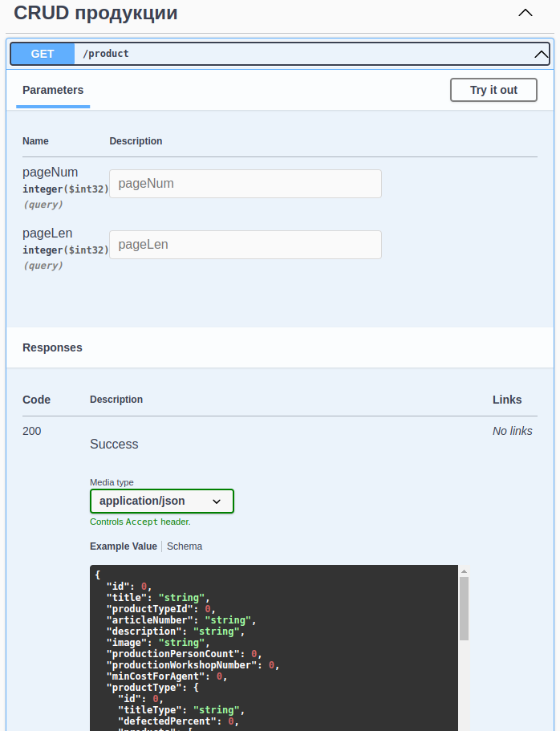Click the Responses section header
The height and width of the screenshot is (731, 560).
coord(52,347)
